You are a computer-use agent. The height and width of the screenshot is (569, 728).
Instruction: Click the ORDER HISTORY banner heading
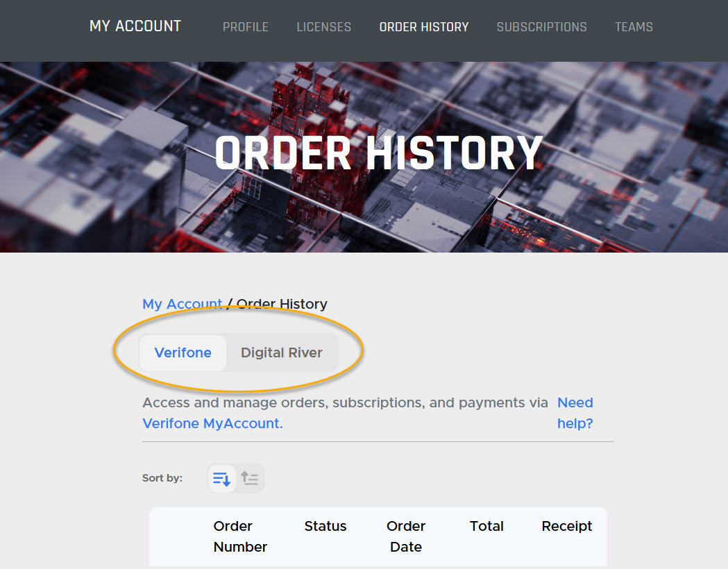(379, 153)
